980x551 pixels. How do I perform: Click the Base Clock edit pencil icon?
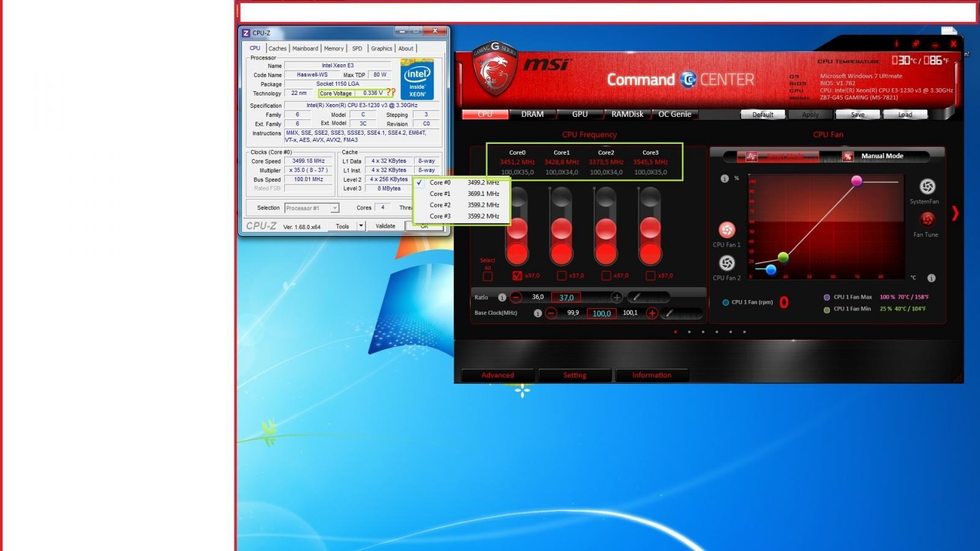669,313
